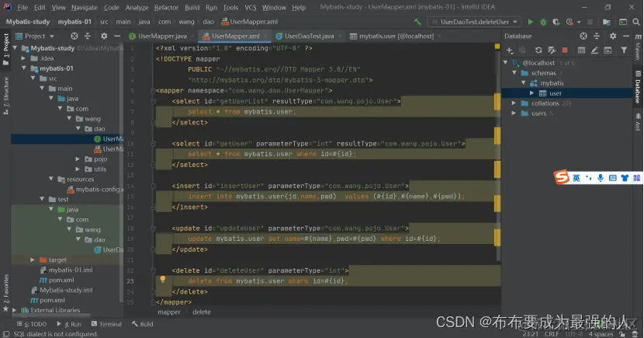The width and height of the screenshot is (644, 338).
Task: Expand the target folder
Action: [32, 260]
